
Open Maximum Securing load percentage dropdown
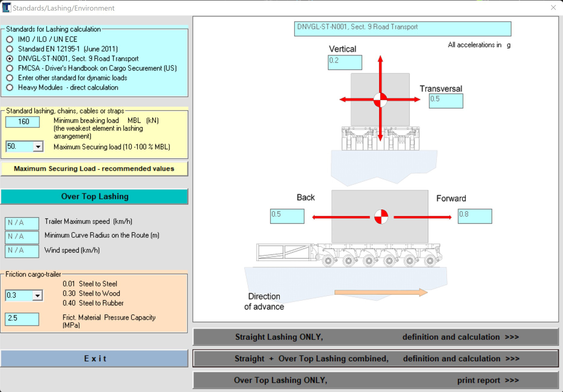[x=38, y=147]
